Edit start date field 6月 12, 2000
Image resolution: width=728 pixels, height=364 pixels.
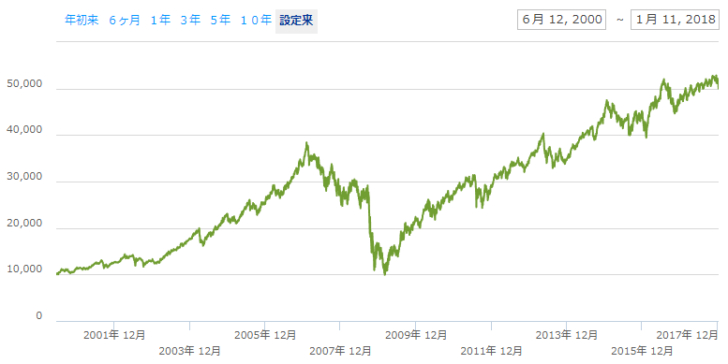coord(562,20)
